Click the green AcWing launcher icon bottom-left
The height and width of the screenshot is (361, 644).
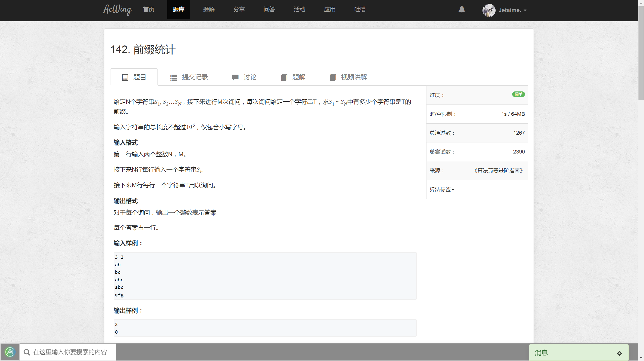pos(10,352)
